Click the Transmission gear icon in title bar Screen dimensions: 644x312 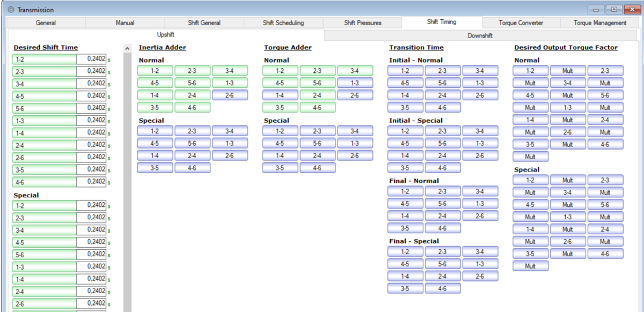click(11, 10)
